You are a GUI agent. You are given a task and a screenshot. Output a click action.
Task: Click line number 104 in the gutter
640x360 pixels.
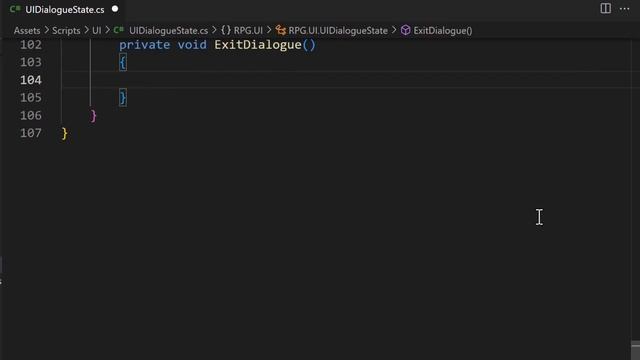pyautogui.click(x=31, y=80)
